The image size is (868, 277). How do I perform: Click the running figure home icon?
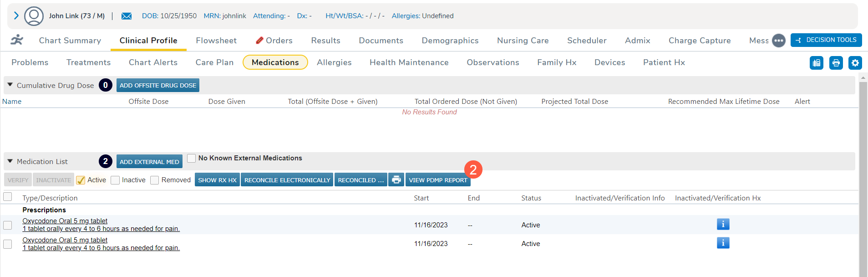coord(17,40)
